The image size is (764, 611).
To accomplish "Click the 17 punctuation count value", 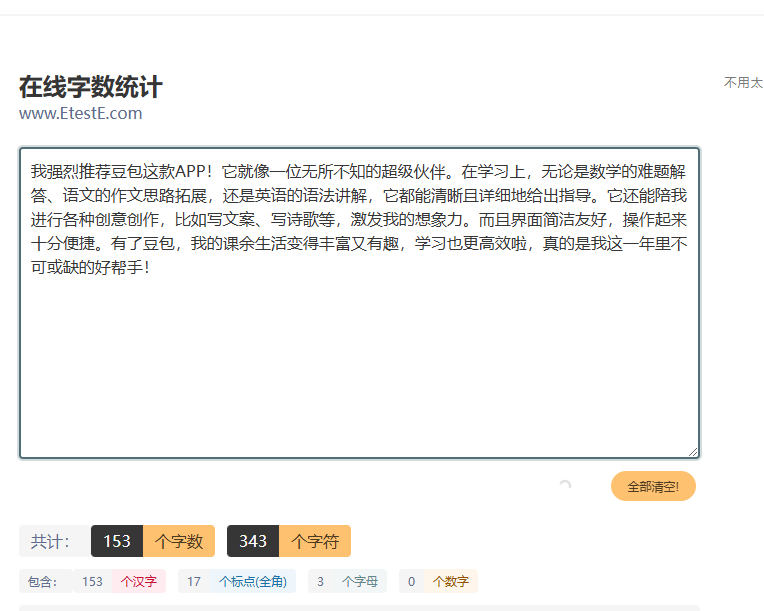I will pyautogui.click(x=194, y=581).
